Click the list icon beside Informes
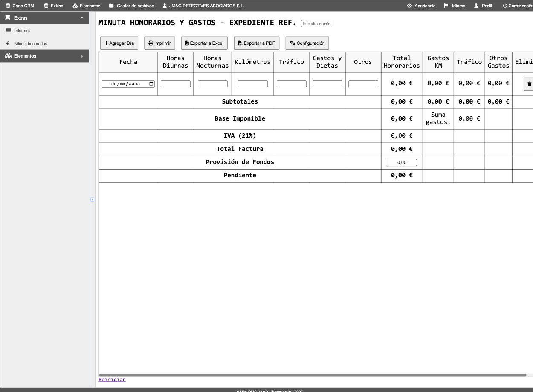533x392 pixels. click(x=9, y=31)
